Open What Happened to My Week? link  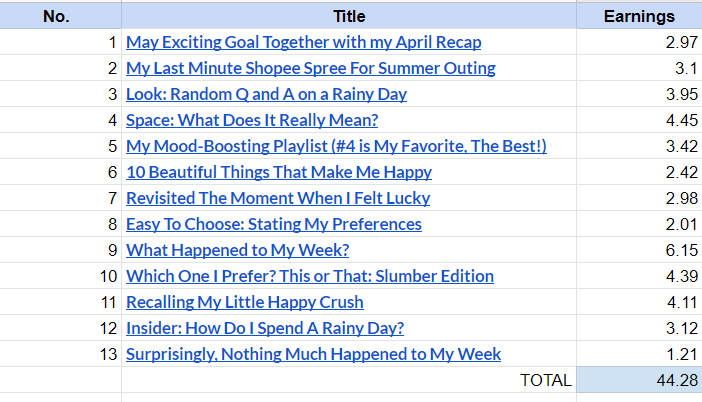(238, 250)
